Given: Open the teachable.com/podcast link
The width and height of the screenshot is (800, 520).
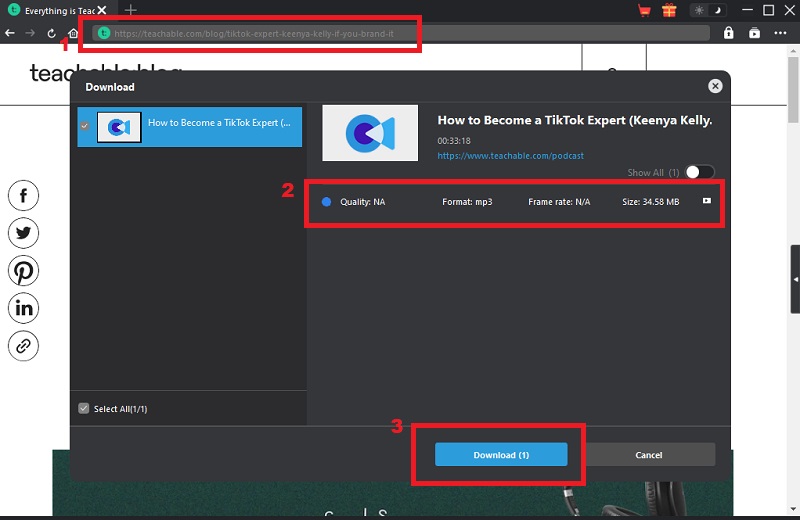Looking at the screenshot, I should [510, 156].
